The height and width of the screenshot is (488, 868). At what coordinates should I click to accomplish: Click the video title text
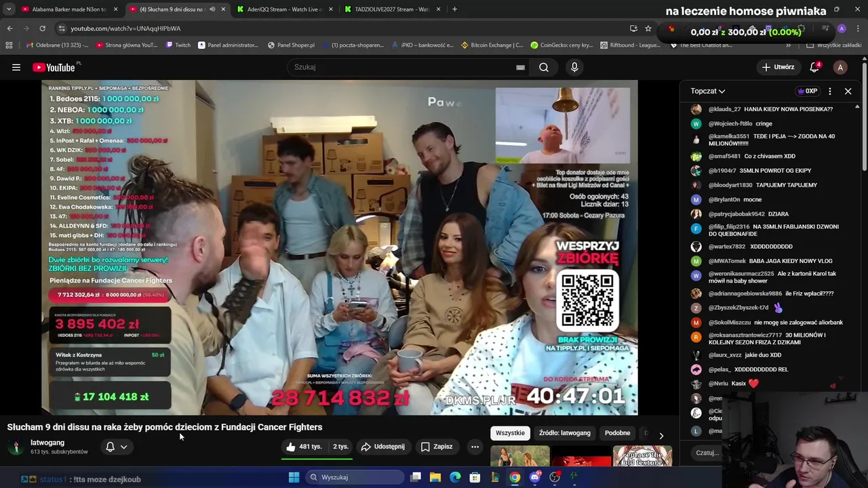point(165,427)
